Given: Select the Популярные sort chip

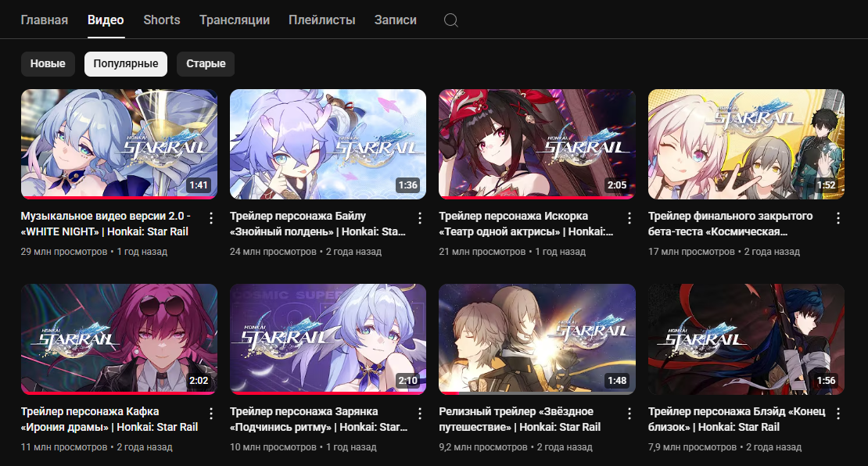Looking at the screenshot, I should click(x=126, y=63).
